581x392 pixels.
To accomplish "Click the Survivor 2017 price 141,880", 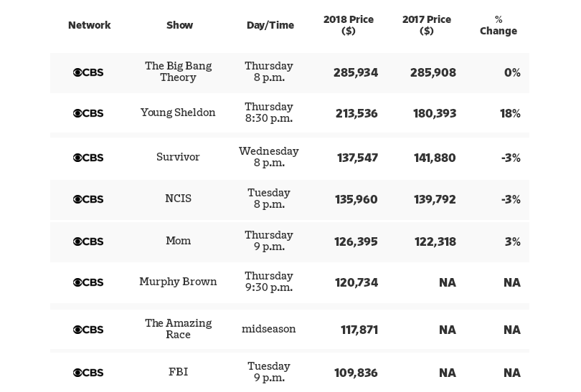I will pyautogui.click(x=435, y=158).
